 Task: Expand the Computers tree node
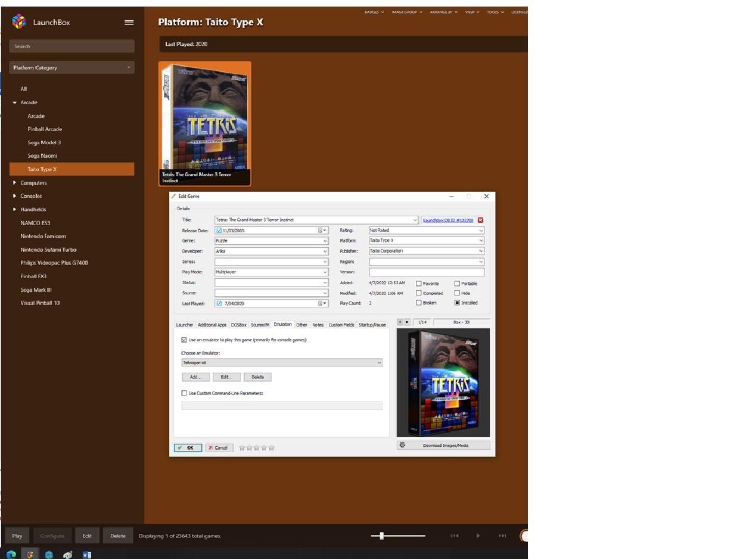15,183
